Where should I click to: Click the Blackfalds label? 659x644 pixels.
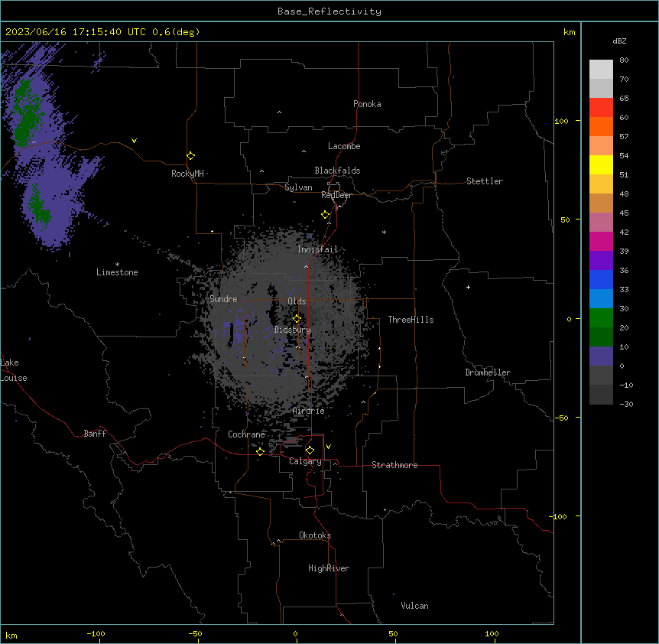click(x=337, y=171)
